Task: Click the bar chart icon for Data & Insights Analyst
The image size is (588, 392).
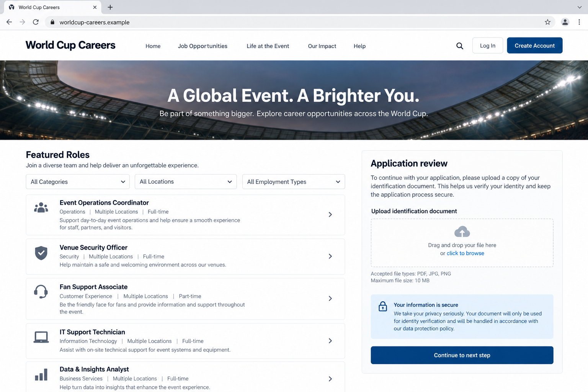Action: 41,374
